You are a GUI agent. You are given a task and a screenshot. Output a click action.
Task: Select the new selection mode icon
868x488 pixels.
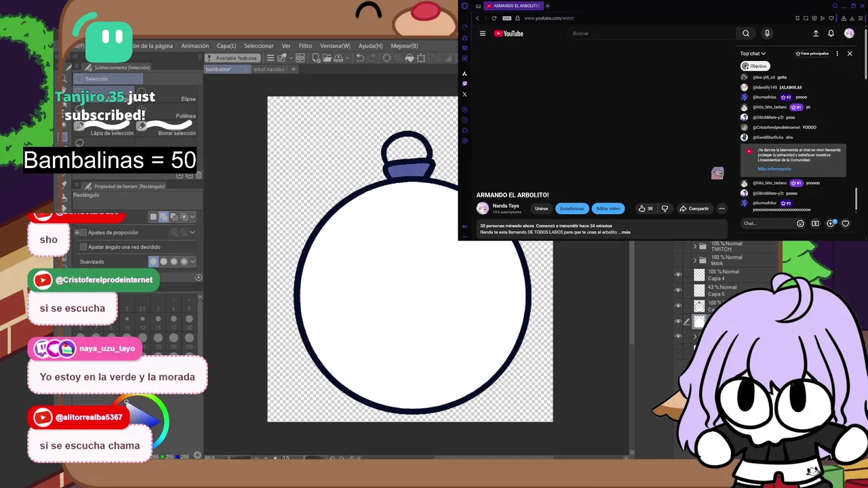pyautogui.click(x=153, y=217)
